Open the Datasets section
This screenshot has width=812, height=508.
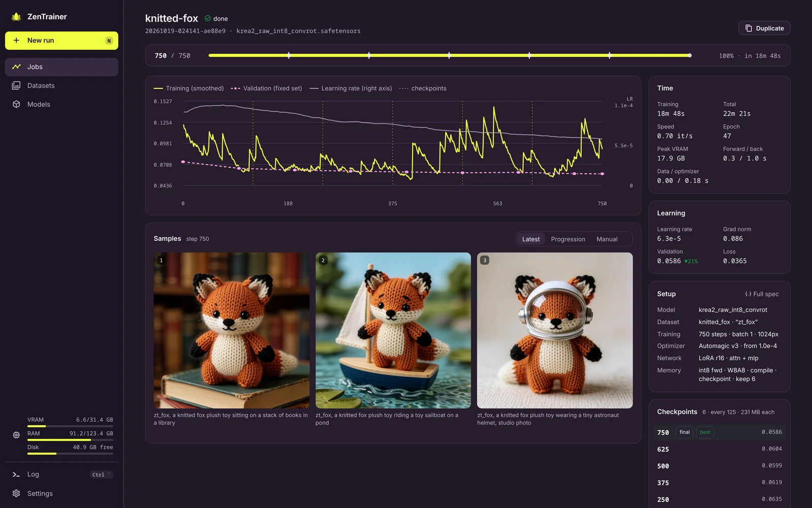[61, 85]
